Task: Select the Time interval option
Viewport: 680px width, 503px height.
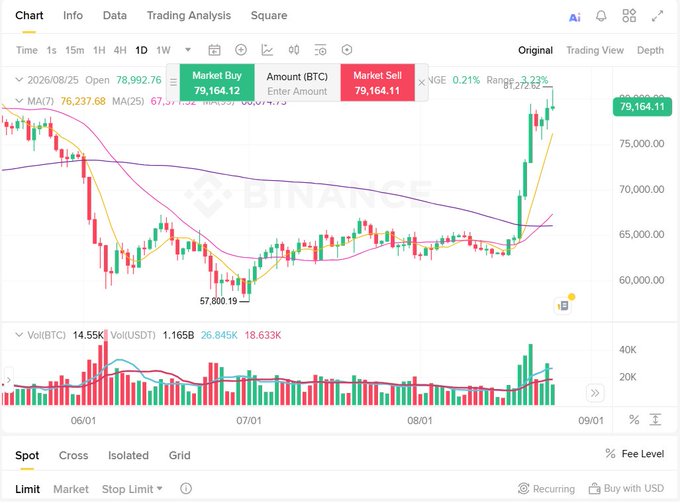Action: 27,50
